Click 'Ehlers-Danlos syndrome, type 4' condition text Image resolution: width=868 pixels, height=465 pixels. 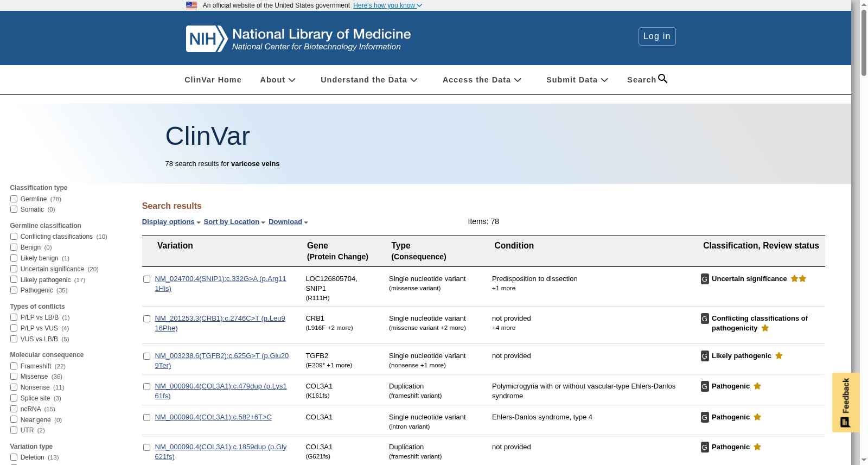542,417
